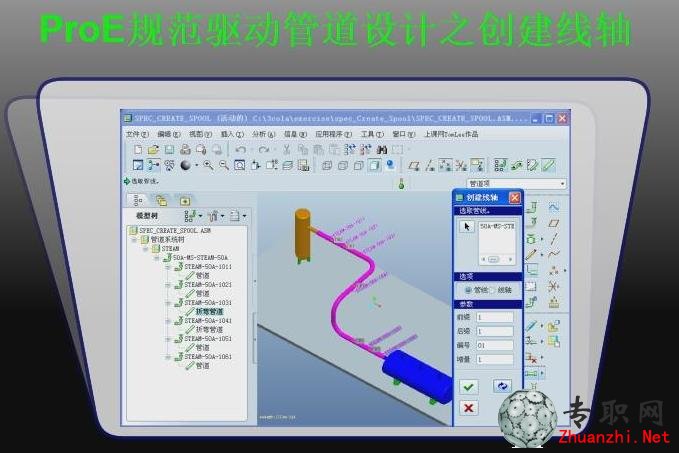This screenshot has height=453, width=679.
Task: Click the 编号 input field showing 01
Action: 495,345
